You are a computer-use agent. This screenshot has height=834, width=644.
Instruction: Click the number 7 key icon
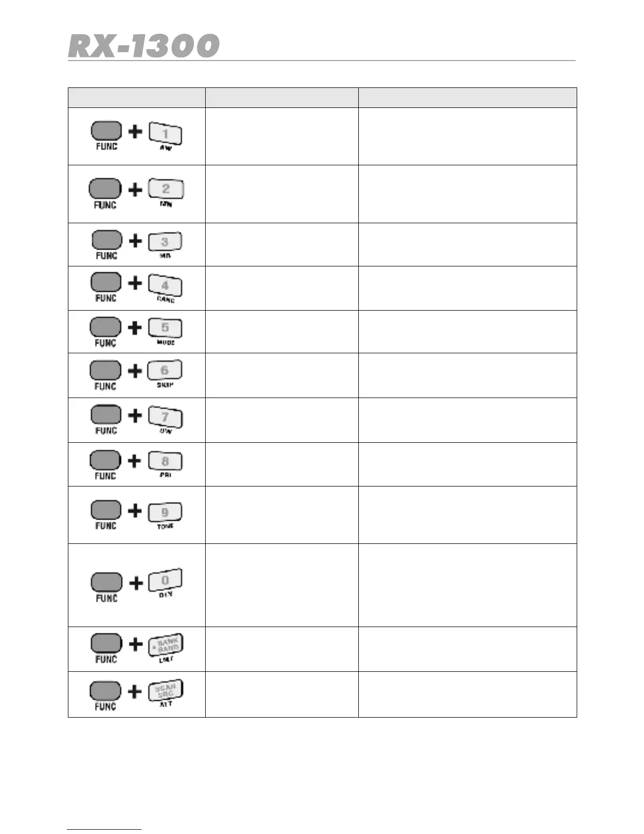click(165, 417)
